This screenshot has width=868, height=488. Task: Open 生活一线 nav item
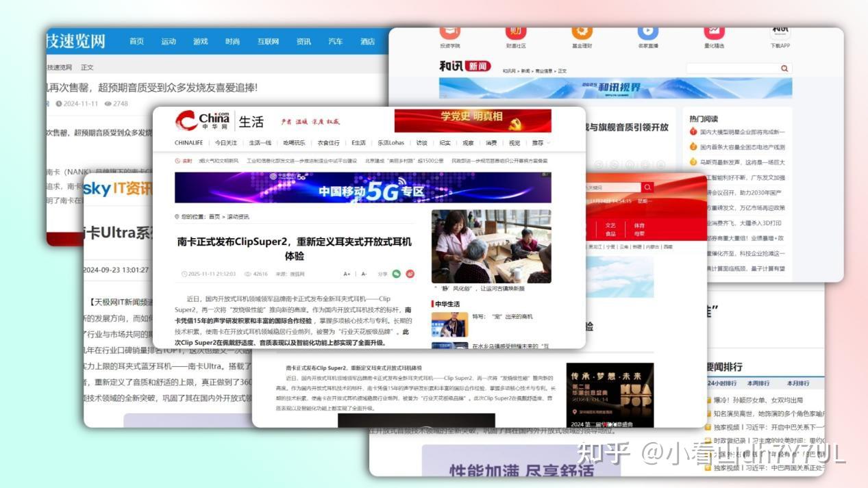pyautogui.click(x=260, y=143)
